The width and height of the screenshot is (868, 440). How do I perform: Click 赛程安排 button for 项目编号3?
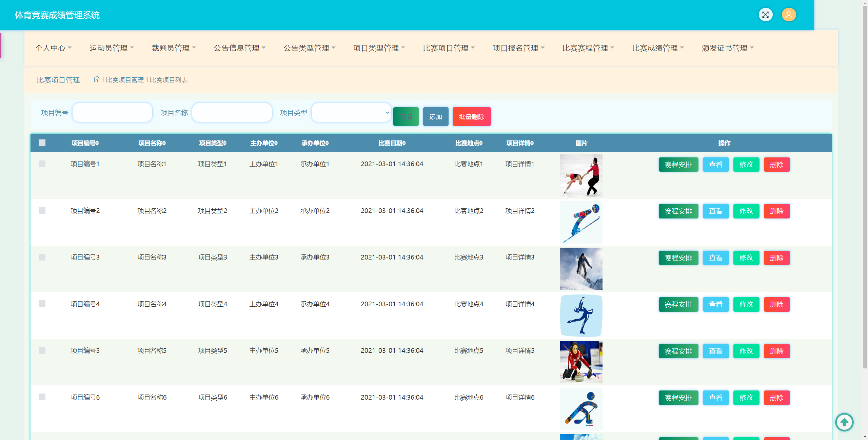pos(678,258)
